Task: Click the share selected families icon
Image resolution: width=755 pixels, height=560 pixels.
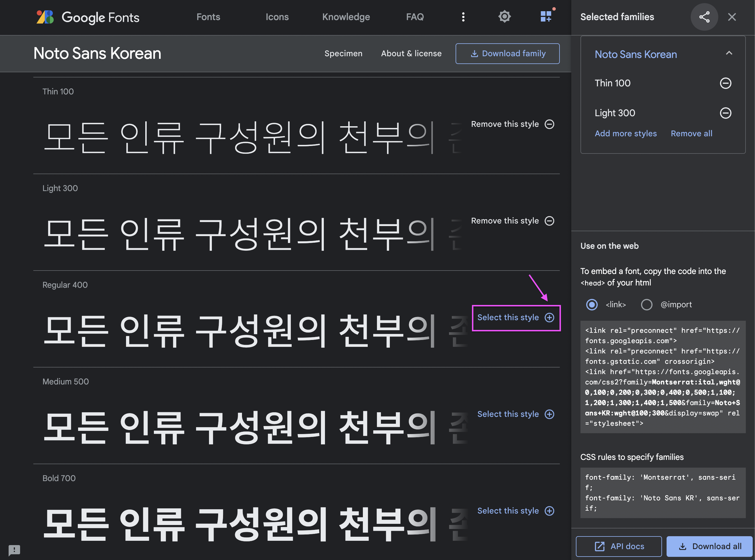Action: click(x=704, y=17)
